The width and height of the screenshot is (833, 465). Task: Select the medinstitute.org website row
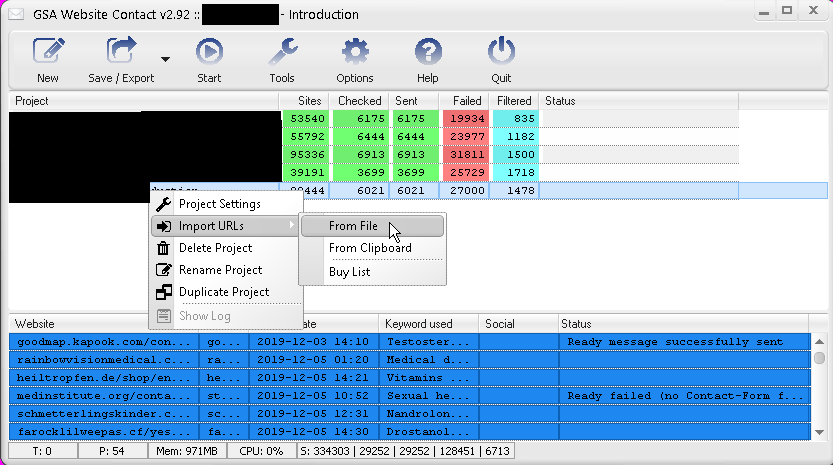coord(410,396)
